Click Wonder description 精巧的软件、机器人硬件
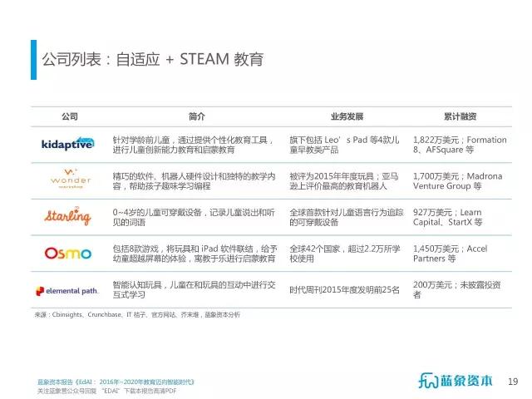Viewport: 532px width, 399px height. point(194,181)
